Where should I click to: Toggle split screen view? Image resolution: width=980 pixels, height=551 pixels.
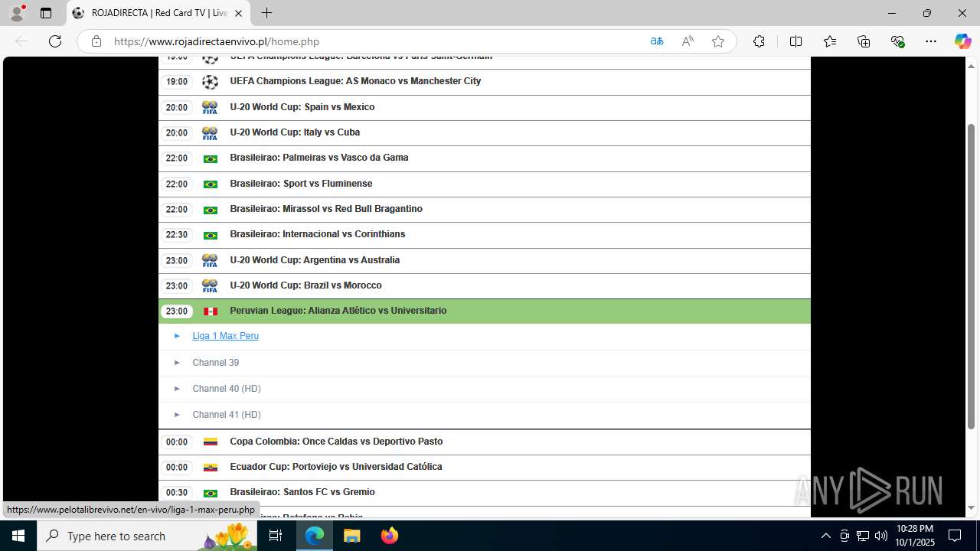point(795,41)
